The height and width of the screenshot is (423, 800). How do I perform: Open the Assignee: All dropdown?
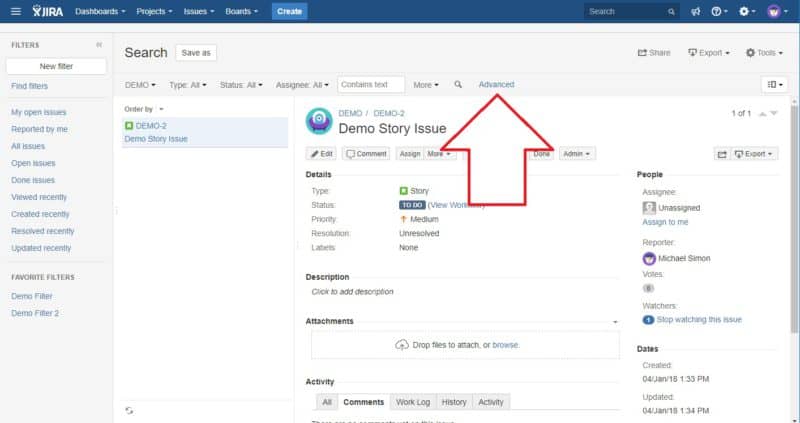click(x=302, y=85)
